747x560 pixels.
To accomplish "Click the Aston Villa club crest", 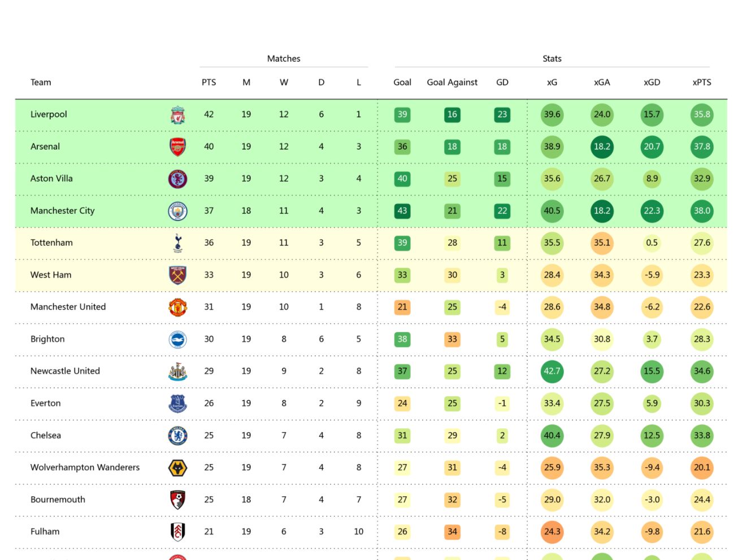I will pos(177,179).
